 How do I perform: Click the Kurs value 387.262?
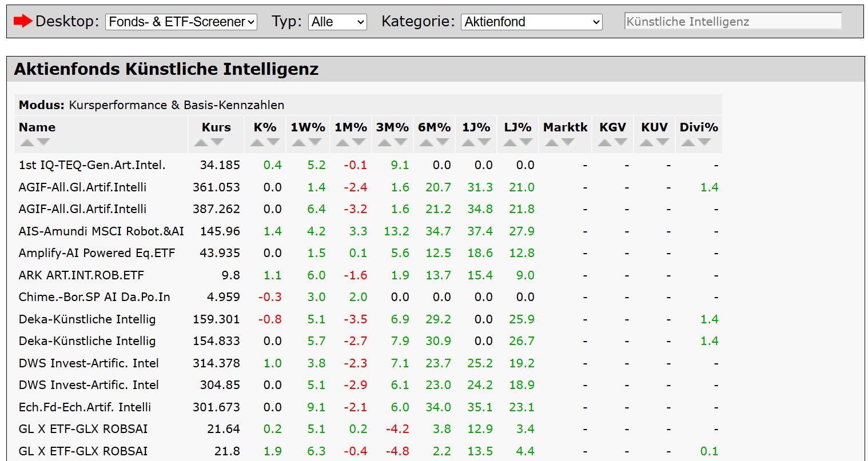(x=216, y=209)
